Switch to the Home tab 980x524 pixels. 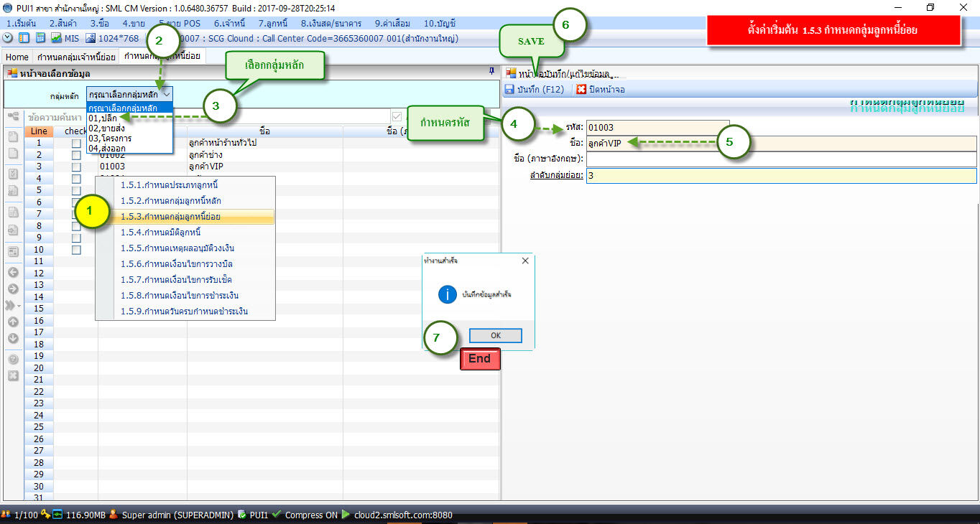17,57
